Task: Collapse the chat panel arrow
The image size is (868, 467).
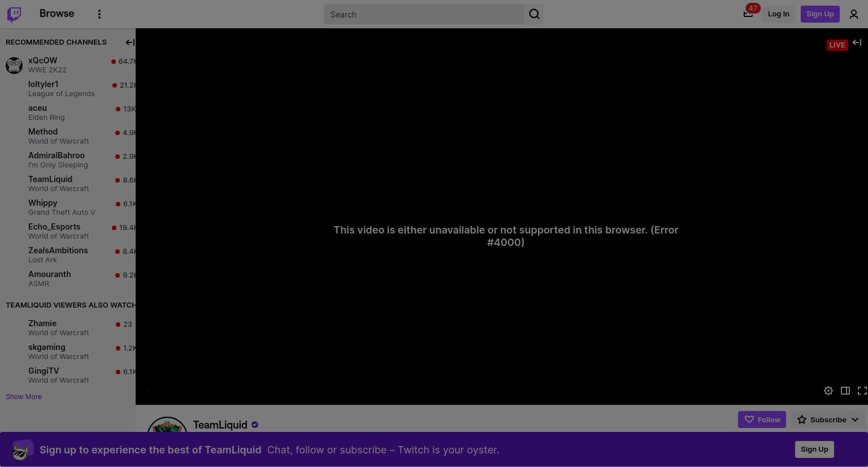Action: [x=857, y=42]
